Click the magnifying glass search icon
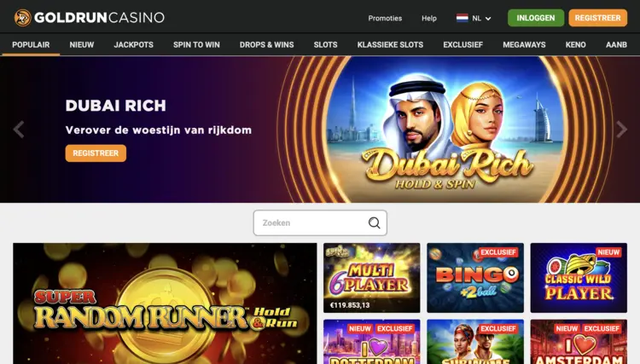The width and height of the screenshot is (640, 364). (375, 223)
